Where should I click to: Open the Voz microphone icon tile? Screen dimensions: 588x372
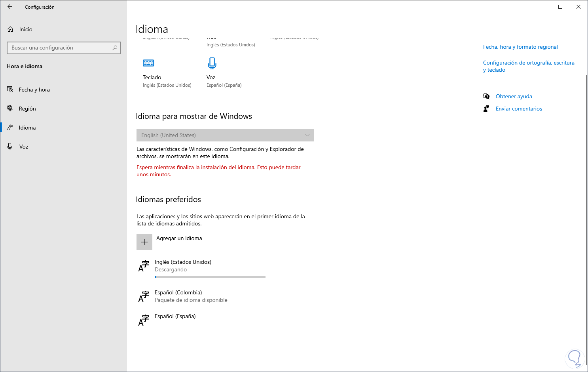212,63
